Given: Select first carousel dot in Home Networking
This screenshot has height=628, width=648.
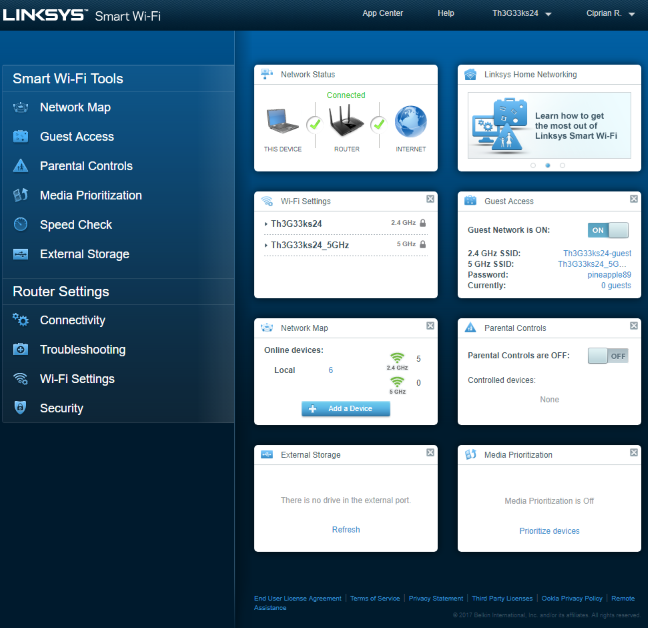Looking at the screenshot, I should [x=533, y=165].
